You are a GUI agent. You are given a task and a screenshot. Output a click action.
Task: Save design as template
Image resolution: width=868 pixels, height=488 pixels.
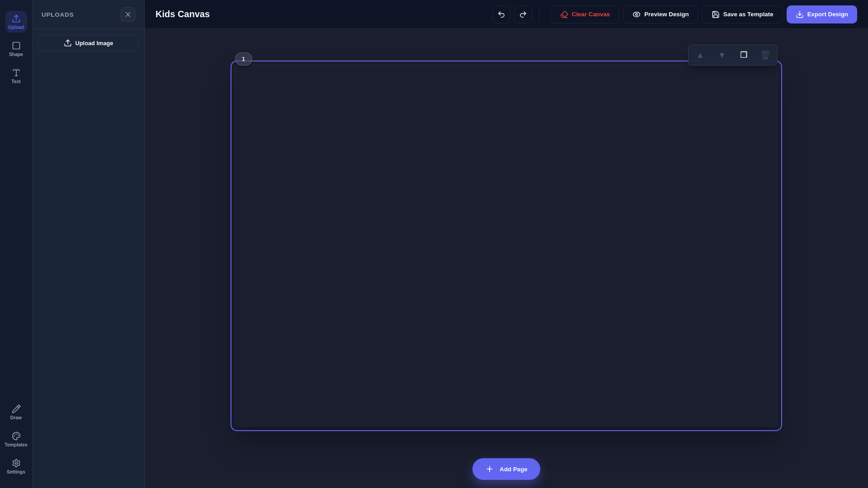(742, 14)
